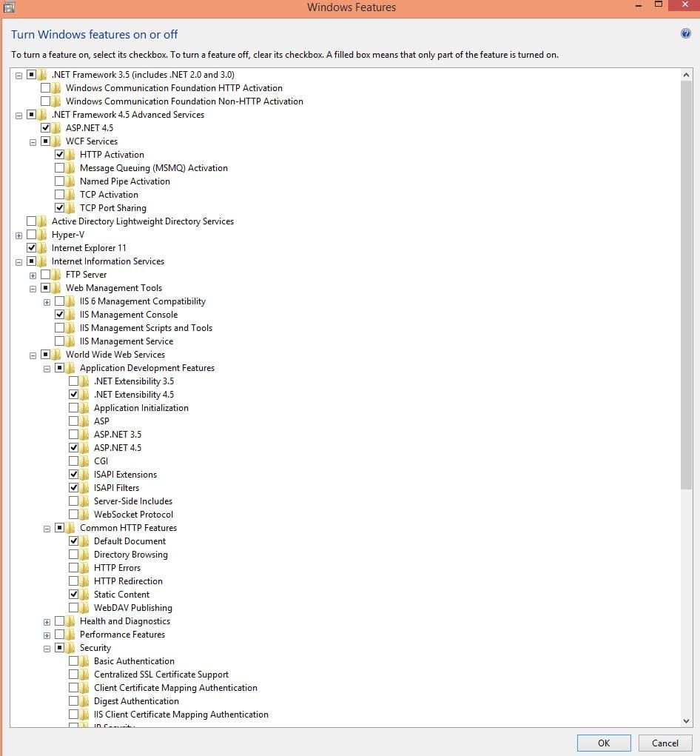This screenshot has height=756, width=700.
Task: Collapse the World Wide Web Services node
Action: [x=33, y=355]
